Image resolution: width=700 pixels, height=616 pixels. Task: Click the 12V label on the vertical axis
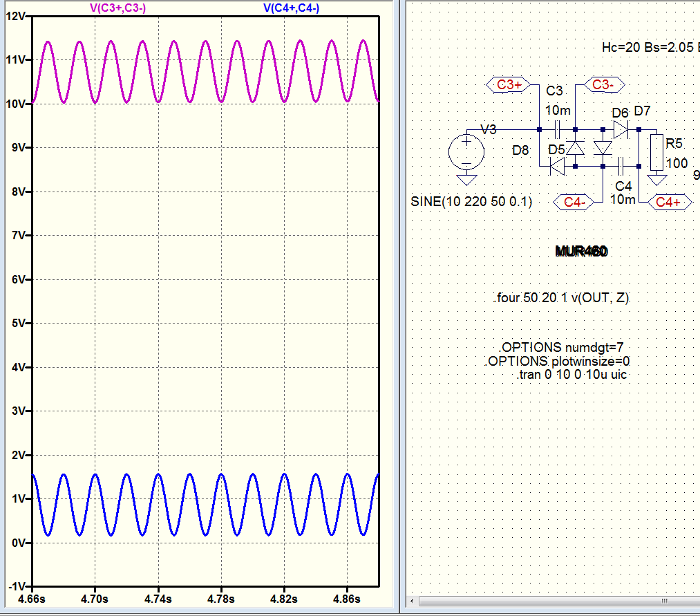pos(16,16)
